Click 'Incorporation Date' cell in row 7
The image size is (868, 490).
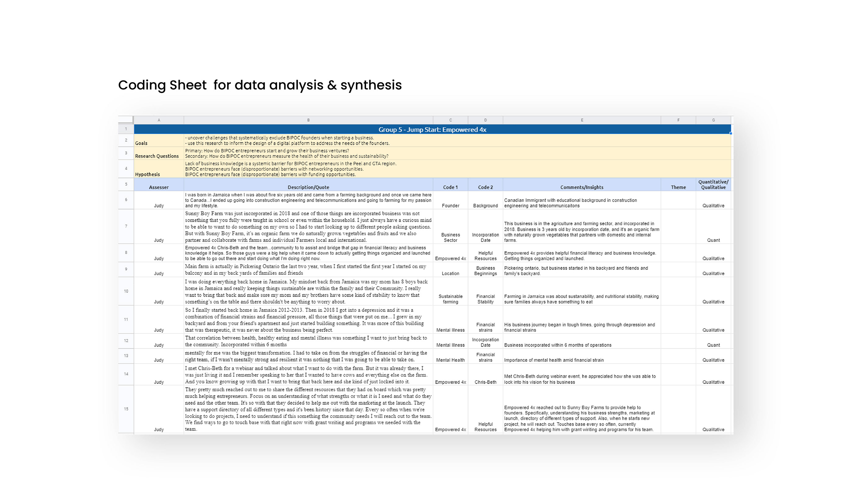pyautogui.click(x=485, y=227)
